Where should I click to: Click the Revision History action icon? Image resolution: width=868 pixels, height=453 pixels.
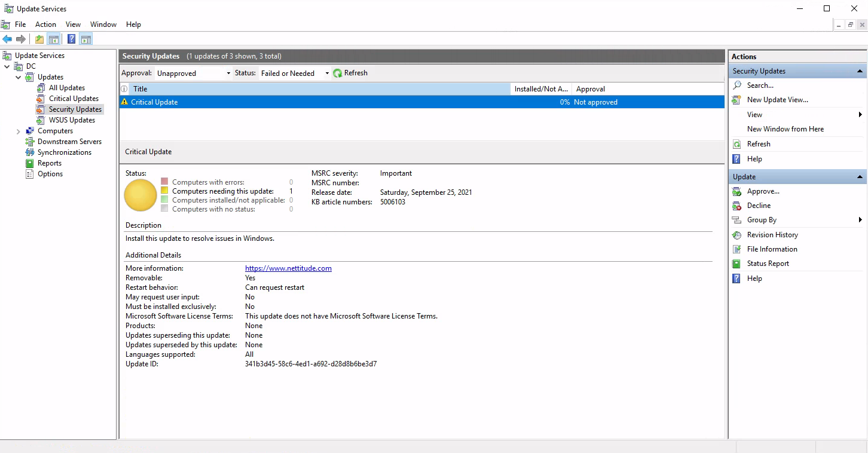(737, 235)
